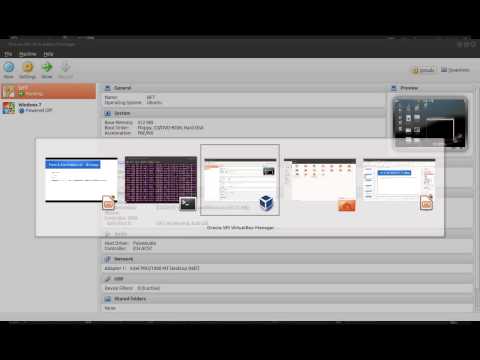Switch to the Snapshots view button
Screen dimensions: 480x360
[x=455, y=70]
